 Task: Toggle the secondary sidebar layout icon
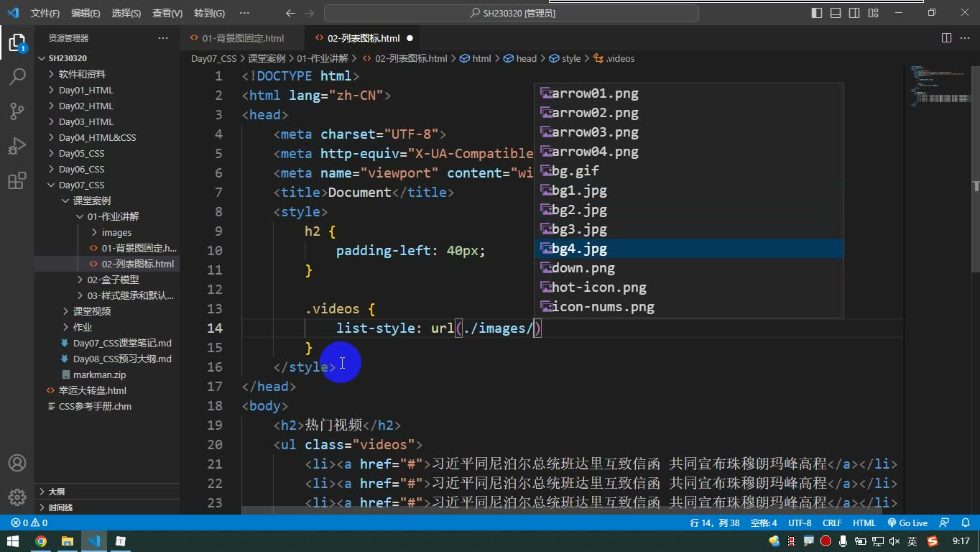tap(854, 13)
